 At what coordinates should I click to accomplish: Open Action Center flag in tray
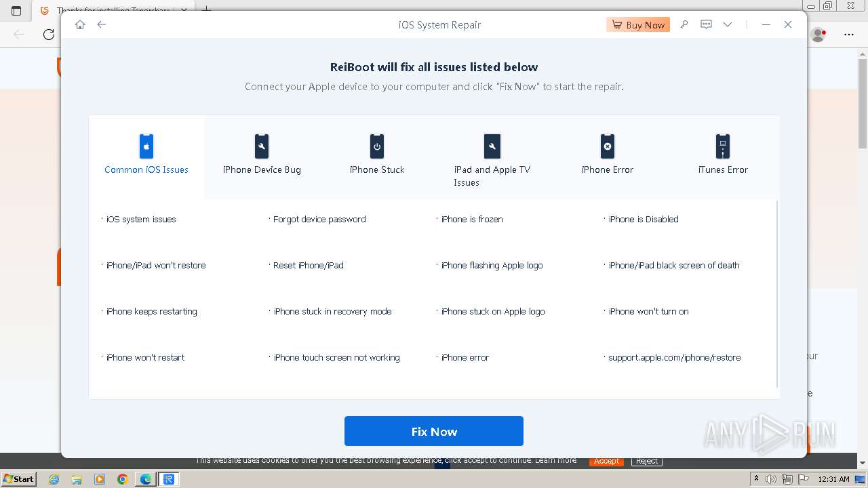tap(802, 479)
